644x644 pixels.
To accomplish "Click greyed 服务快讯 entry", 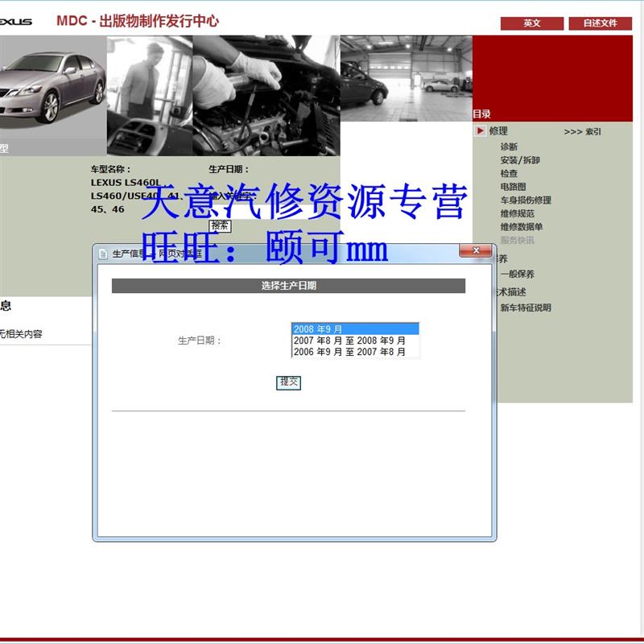I will point(517,240).
